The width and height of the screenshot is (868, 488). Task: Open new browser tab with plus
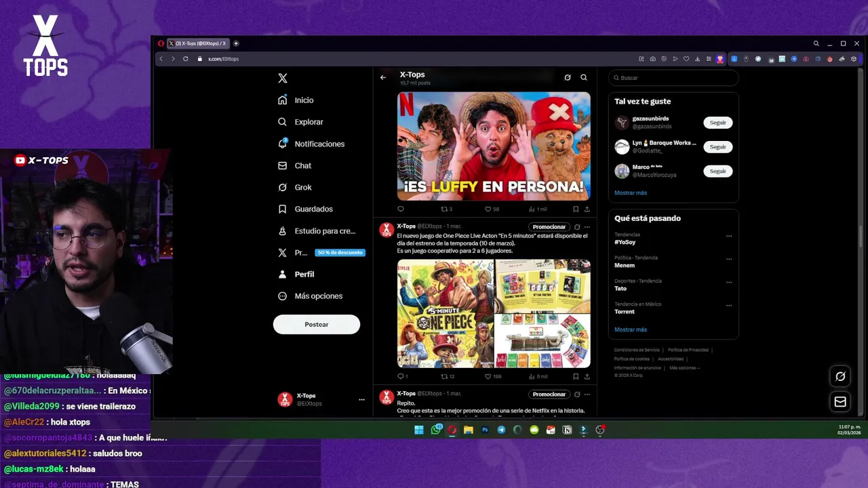pyautogui.click(x=236, y=43)
